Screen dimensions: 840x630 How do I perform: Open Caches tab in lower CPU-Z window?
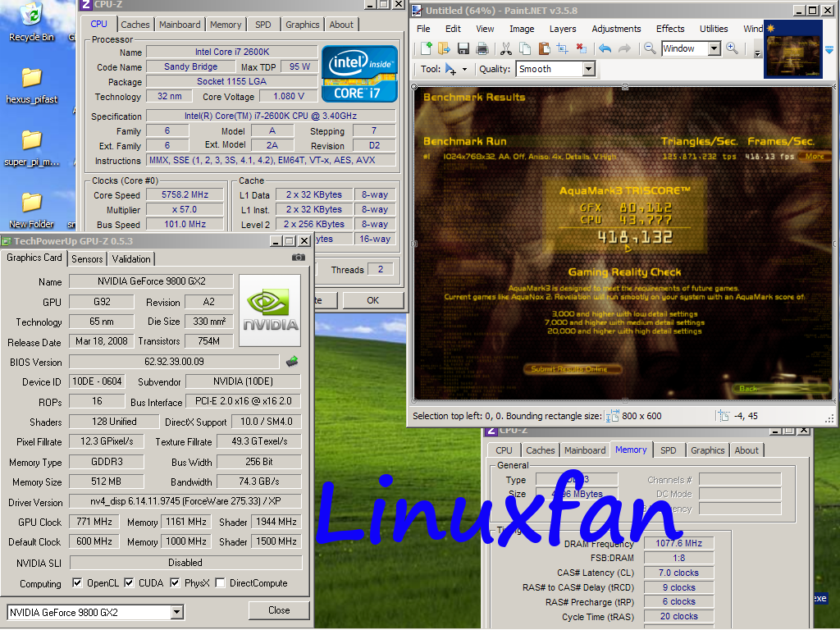click(x=540, y=450)
